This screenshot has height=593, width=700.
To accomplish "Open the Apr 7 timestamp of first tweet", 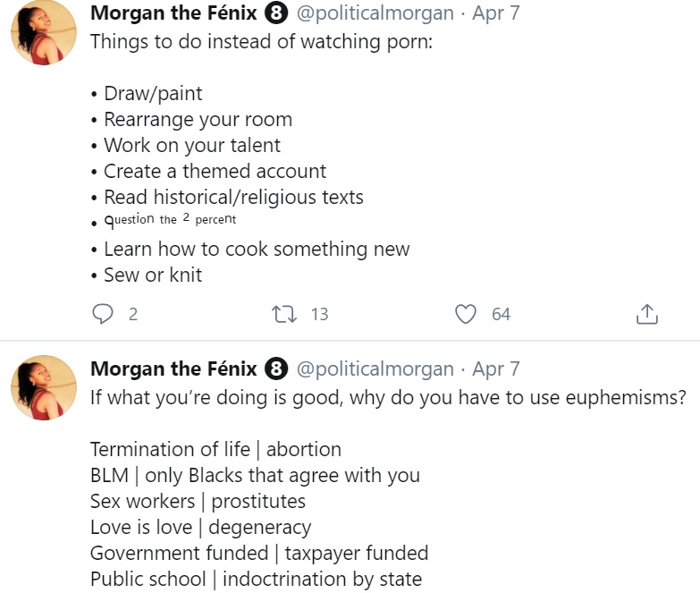I will pyautogui.click(x=496, y=13).
